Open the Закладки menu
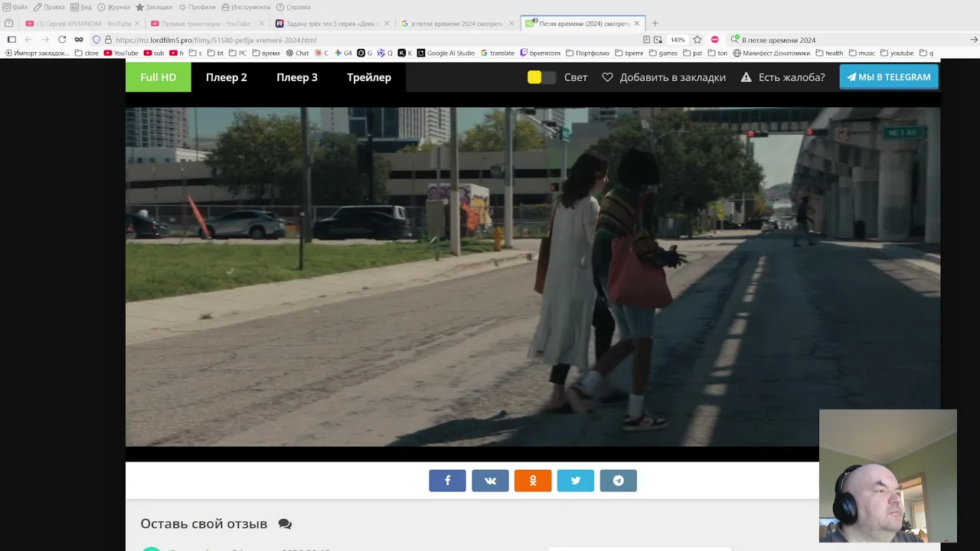This screenshot has height=551, width=980. (154, 7)
